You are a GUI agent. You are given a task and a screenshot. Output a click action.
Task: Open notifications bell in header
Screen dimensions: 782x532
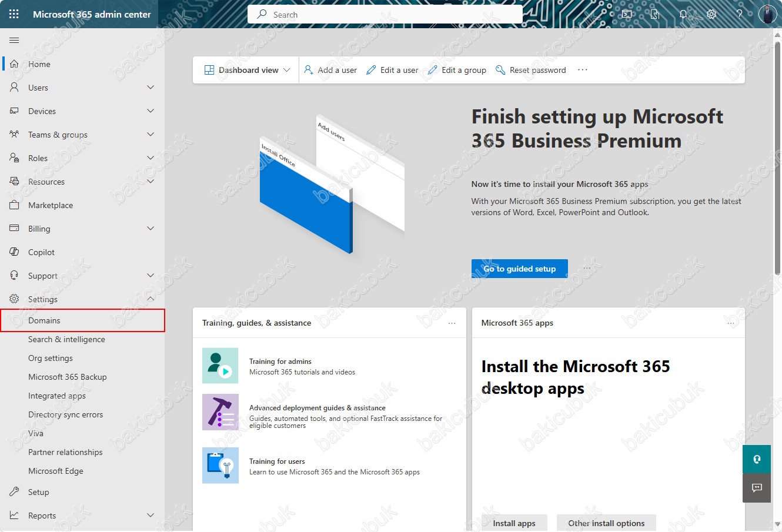pyautogui.click(x=683, y=14)
